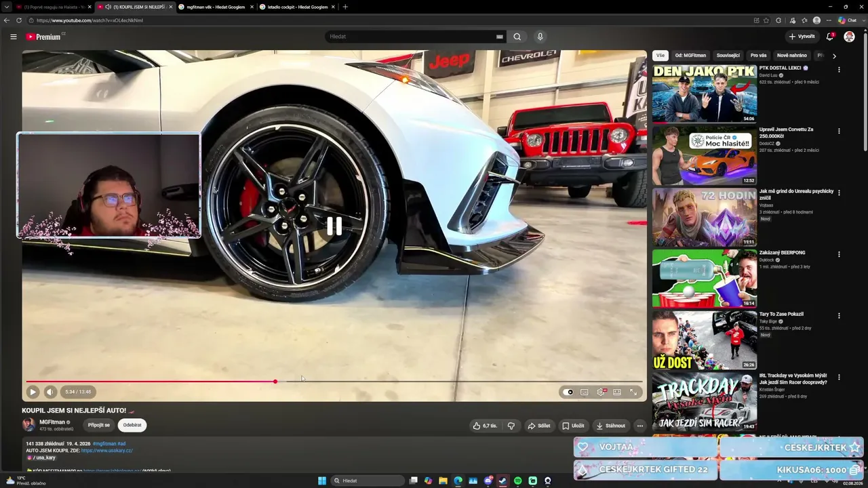Screen dimensions: 868x488
Task: Open options for Upravil Jsem Corvettu video
Action: point(839,131)
